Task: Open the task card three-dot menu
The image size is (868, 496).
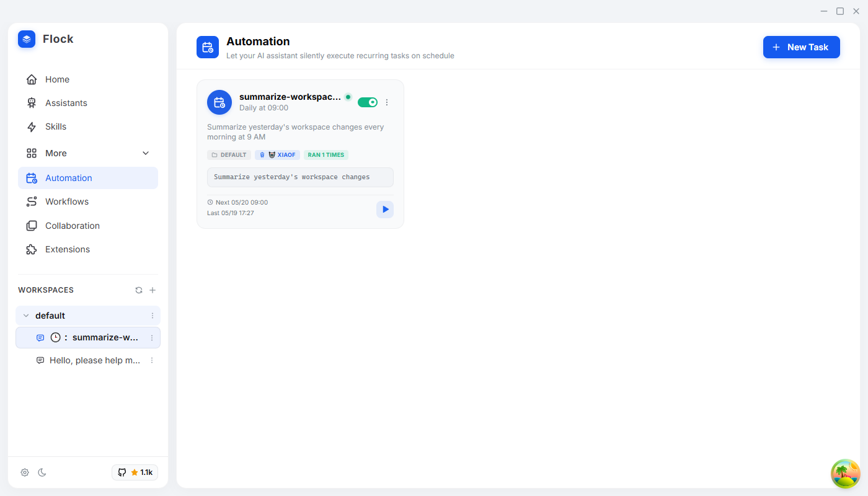Action: 387,102
